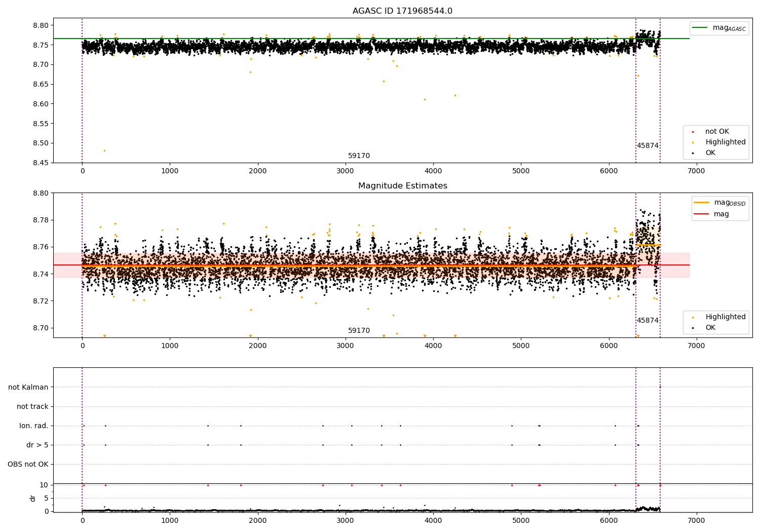Click the 'OBS not OK' row label

point(28,464)
